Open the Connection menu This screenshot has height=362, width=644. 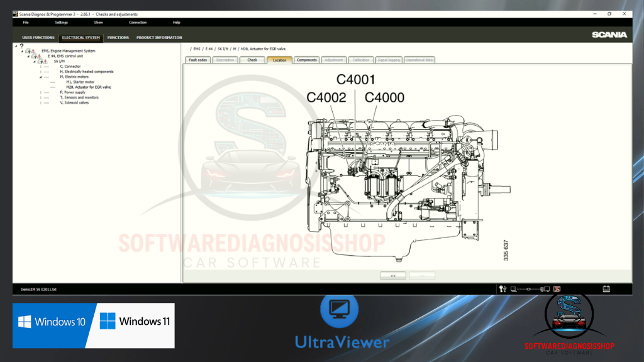tap(138, 23)
